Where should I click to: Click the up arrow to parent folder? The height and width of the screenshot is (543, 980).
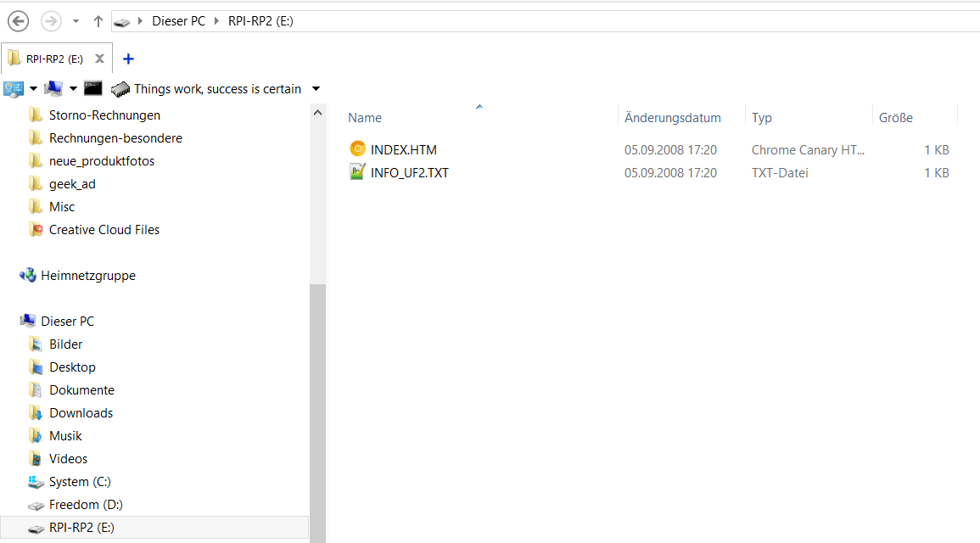pos(98,21)
